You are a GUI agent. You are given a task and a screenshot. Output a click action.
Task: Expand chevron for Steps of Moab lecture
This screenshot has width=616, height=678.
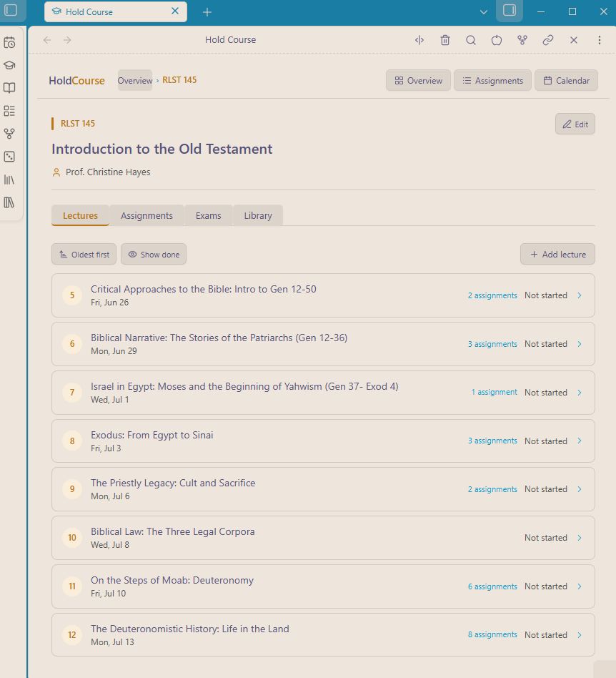tap(580, 586)
